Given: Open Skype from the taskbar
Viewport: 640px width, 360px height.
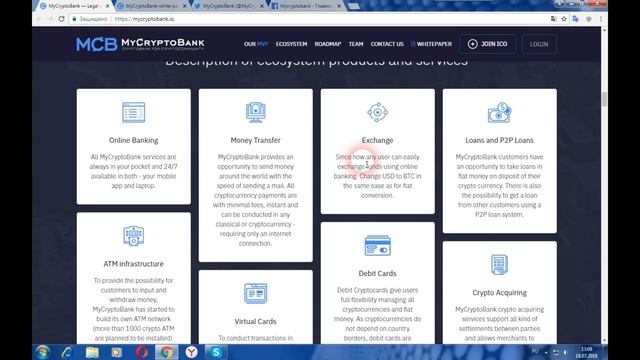Looking at the screenshot, I should (x=216, y=352).
